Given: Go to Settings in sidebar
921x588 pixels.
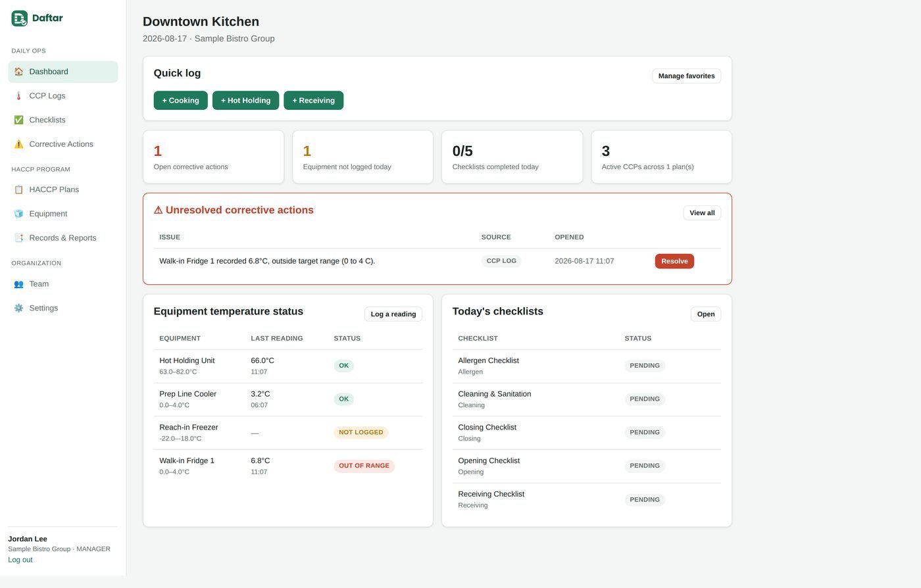Looking at the screenshot, I should tap(62, 308).
